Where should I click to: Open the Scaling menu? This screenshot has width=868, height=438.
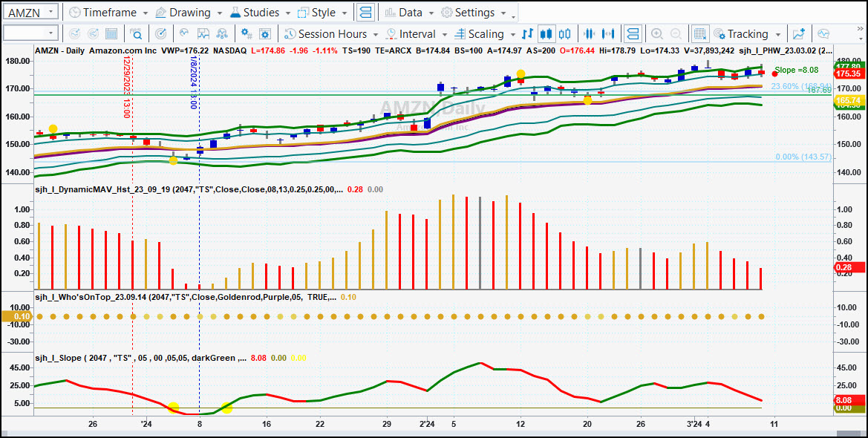[485, 34]
